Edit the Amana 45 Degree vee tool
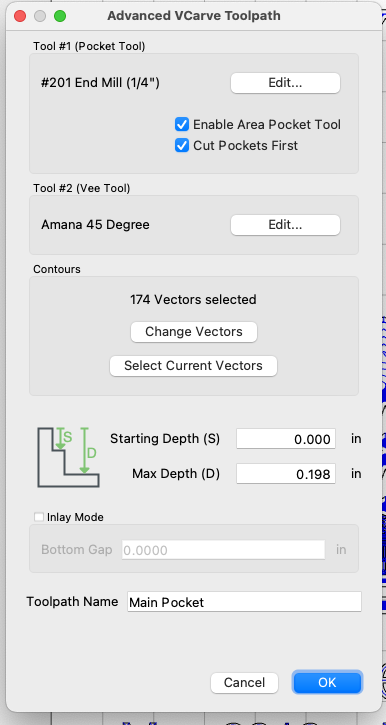This screenshot has width=386, height=725. [285, 225]
